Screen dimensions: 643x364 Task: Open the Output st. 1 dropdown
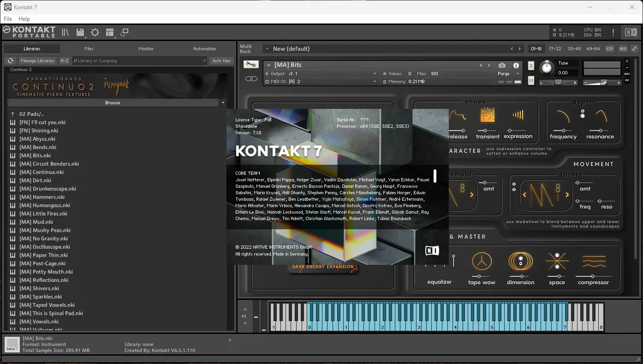click(x=375, y=74)
